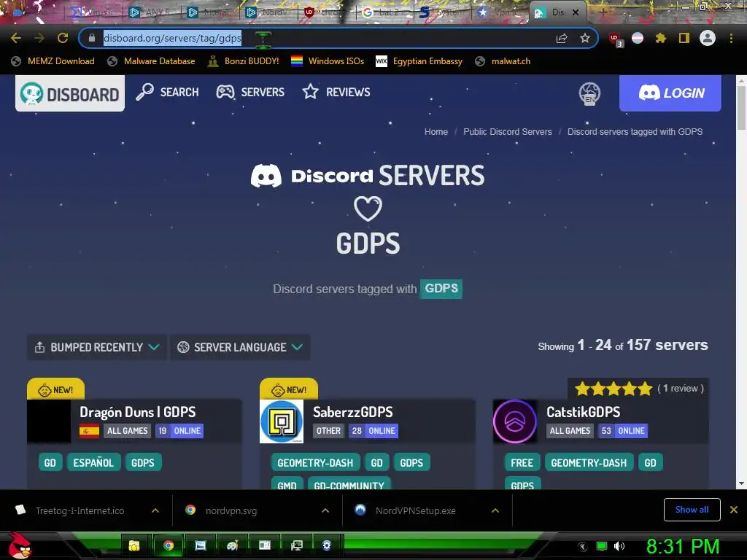Click the green network tray icon
747x560 pixels.
coord(602,546)
